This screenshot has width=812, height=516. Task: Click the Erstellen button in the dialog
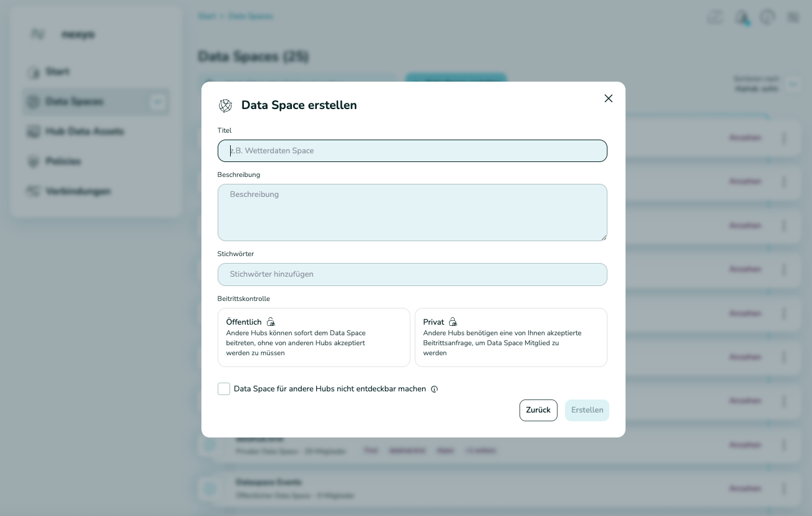tap(587, 410)
